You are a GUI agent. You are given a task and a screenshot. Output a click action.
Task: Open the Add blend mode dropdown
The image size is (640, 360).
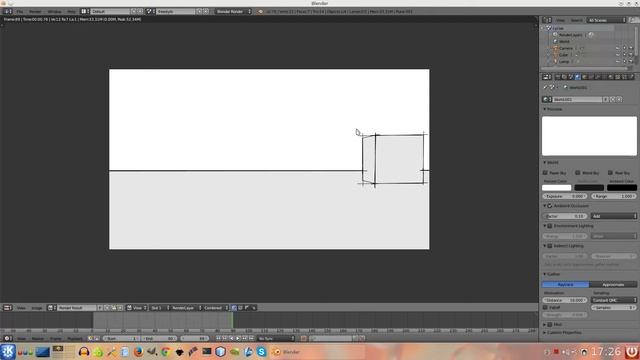coord(614,216)
